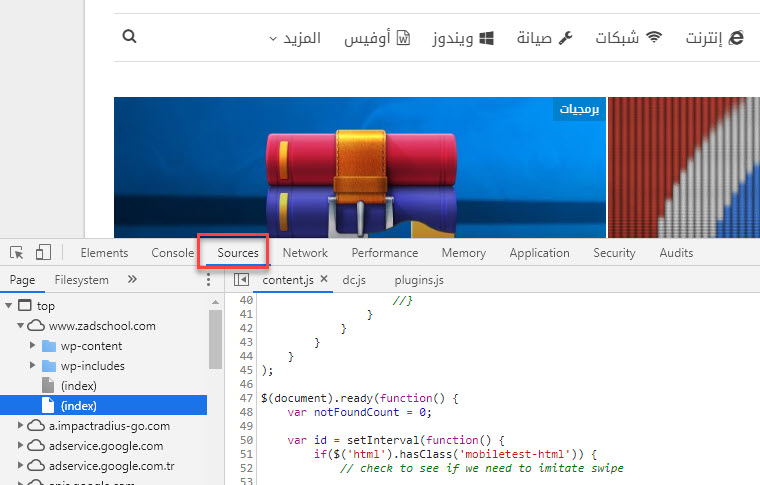Click the setInterval call in code
The width and height of the screenshot is (760, 485).
pyautogui.click(x=383, y=440)
